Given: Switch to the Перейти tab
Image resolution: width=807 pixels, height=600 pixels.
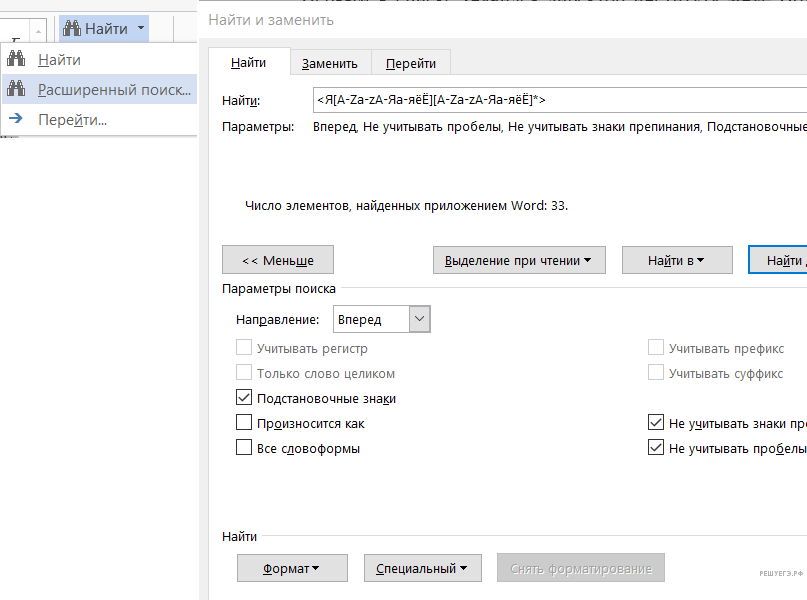Looking at the screenshot, I should tap(410, 63).
